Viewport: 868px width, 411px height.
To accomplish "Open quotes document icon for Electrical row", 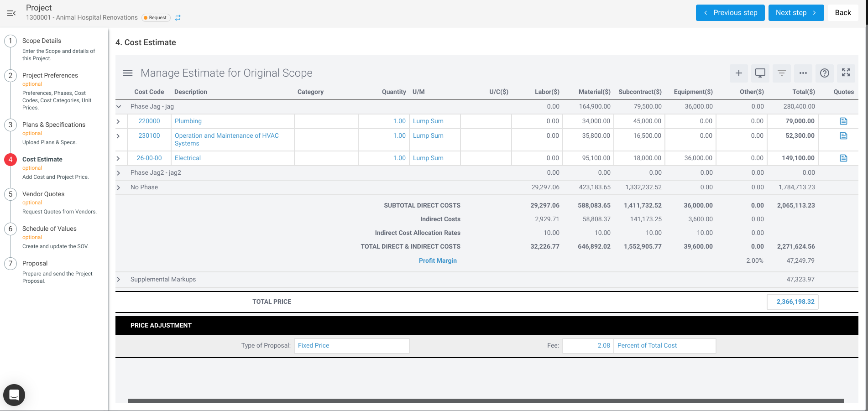I will click(843, 158).
